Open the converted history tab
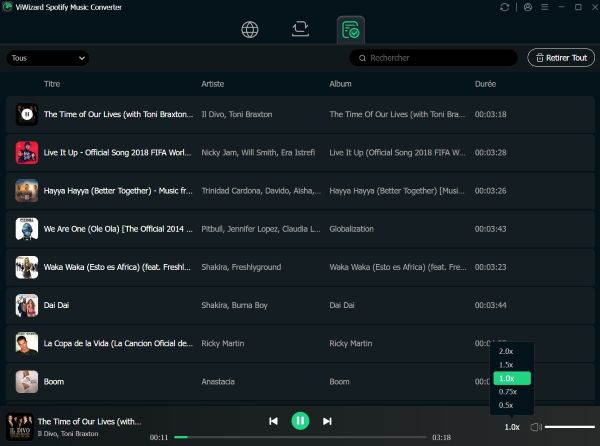This screenshot has height=446, width=600. pyautogui.click(x=351, y=30)
